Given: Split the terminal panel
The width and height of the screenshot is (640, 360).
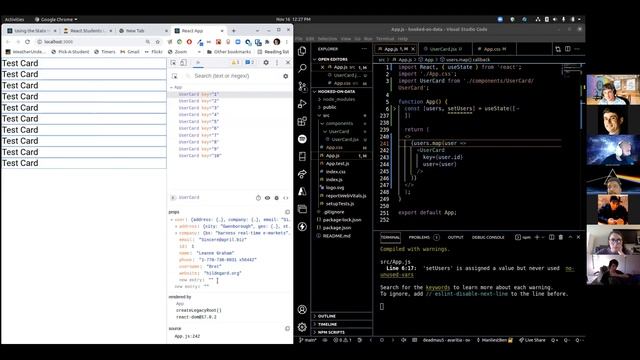Looking at the screenshot, I should click(x=551, y=237).
